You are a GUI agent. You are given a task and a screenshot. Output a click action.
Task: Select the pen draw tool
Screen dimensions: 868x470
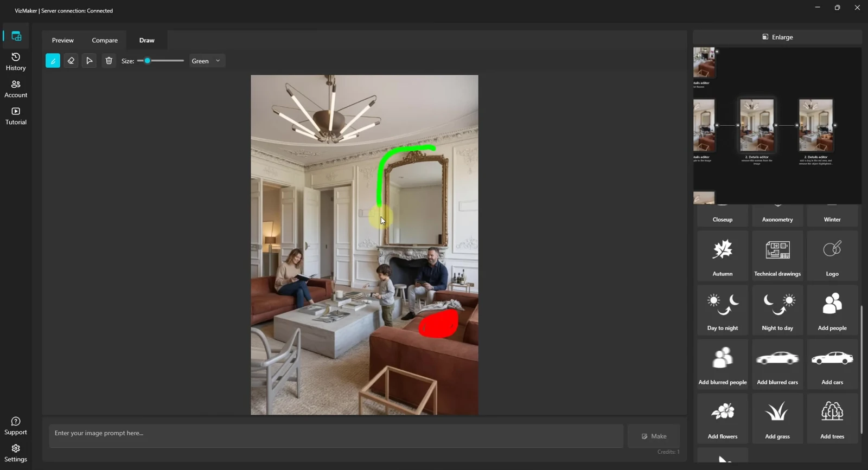[x=53, y=61]
